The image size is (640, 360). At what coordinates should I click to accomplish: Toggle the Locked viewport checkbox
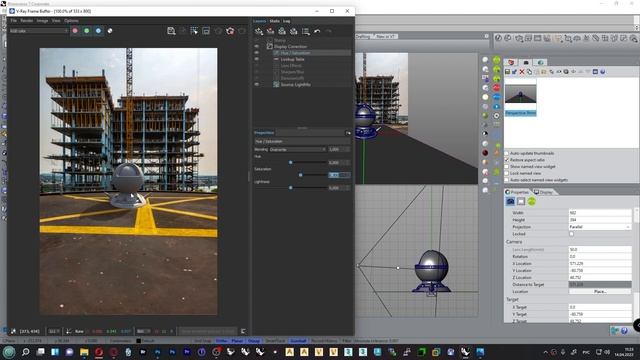571,234
